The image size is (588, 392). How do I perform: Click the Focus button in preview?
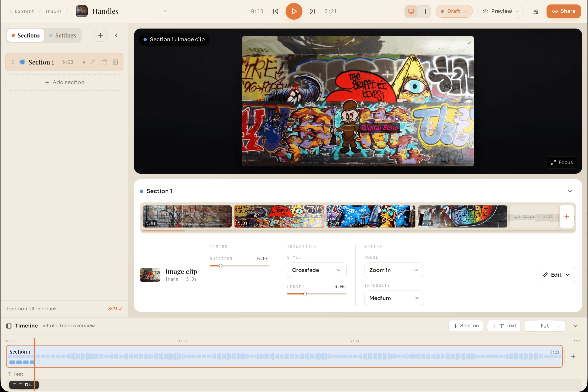click(561, 163)
